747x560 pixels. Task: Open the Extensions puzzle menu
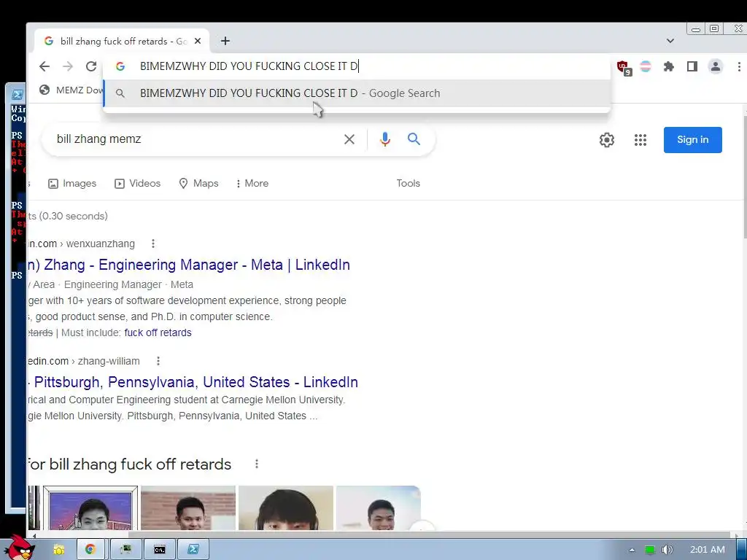click(x=669, y=66)
